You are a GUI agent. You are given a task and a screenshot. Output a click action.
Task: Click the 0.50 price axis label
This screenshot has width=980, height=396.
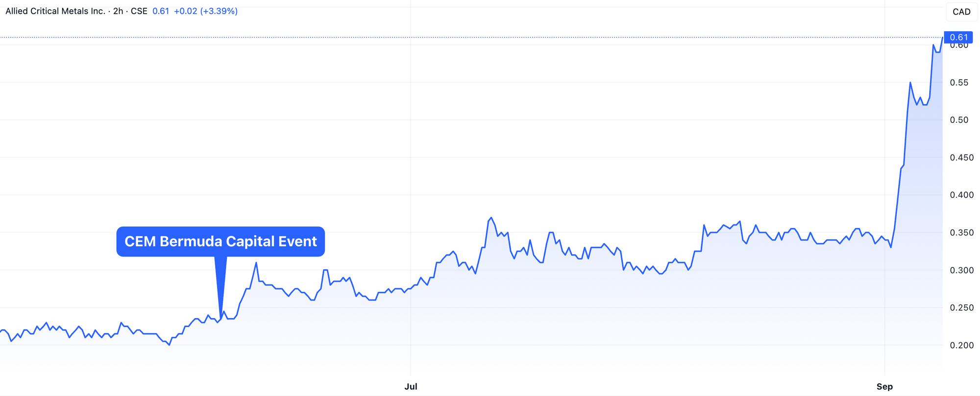pos(959,120)
